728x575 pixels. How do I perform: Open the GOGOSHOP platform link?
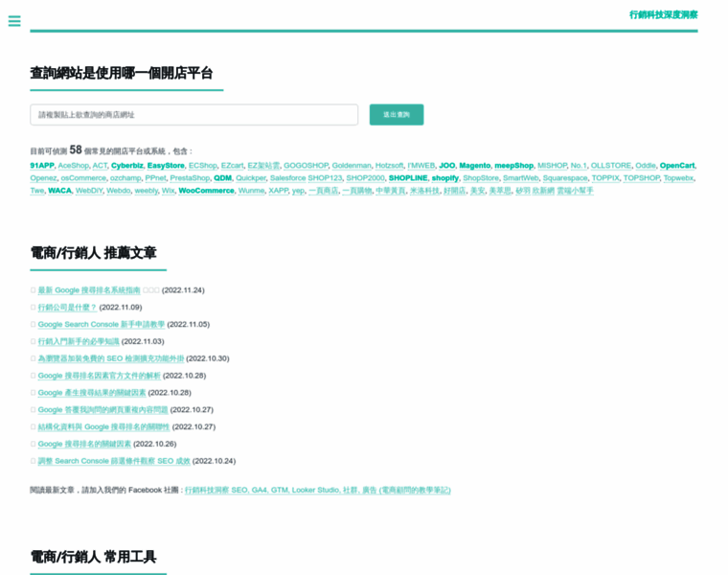tap(306, 166)
